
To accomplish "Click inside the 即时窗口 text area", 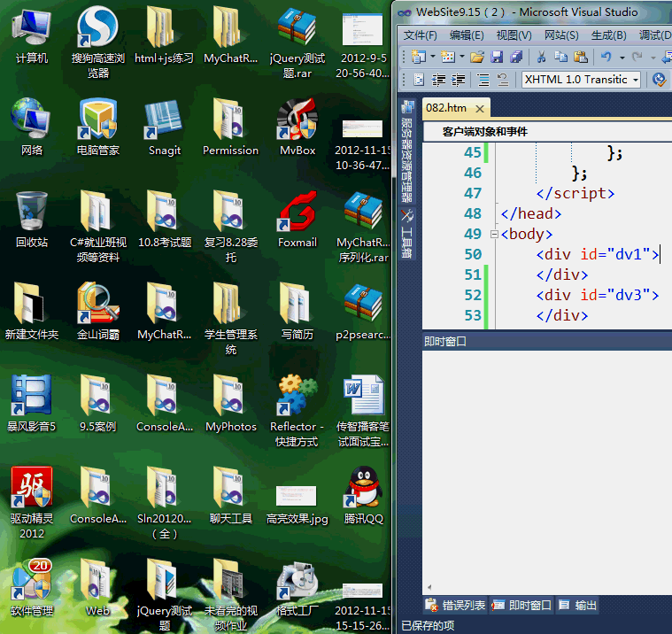I will pyautogui.click(x=545, y=469).
